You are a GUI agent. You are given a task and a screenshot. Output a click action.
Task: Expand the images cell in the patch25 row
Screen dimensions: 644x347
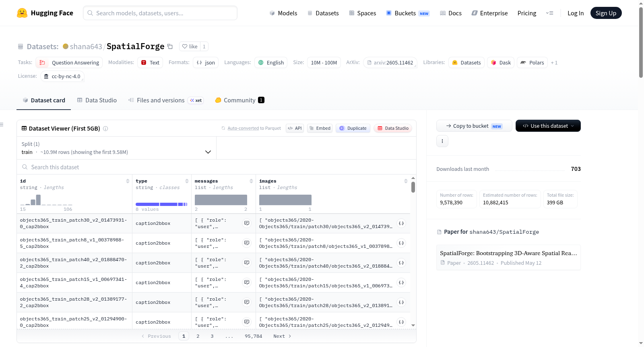pos(401,322)
